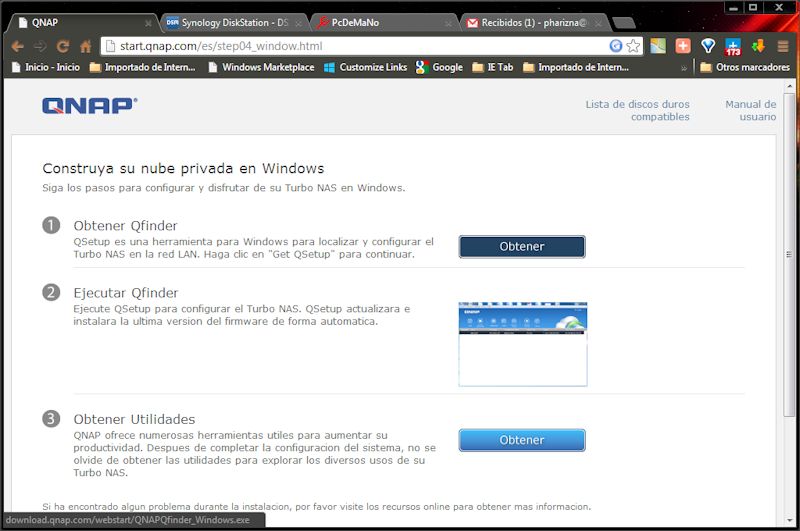Open Customize Links bookmark
Viewport: 800px width, 531px height.
click(x=366, y=67)
